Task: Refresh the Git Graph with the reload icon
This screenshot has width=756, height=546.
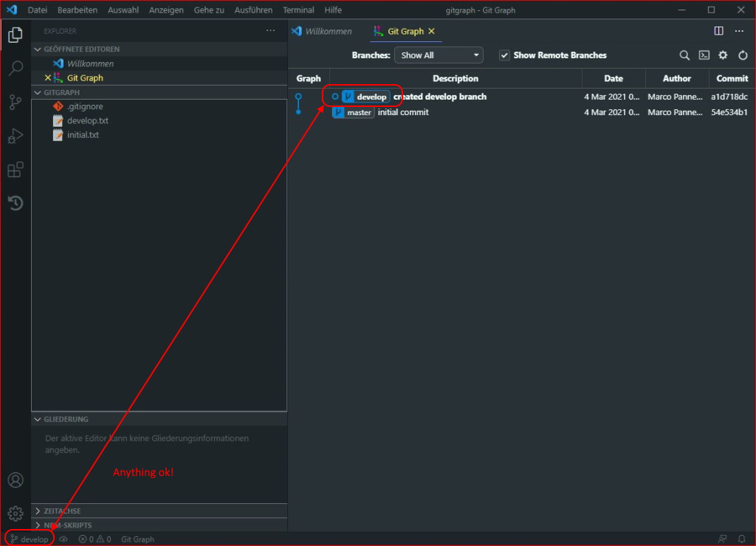Action: (742, 55)
